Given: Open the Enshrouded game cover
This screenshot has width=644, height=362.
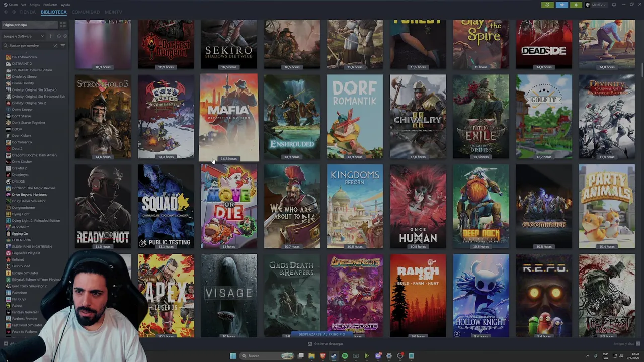Looking at the screenshot, I should click(292, 117).
